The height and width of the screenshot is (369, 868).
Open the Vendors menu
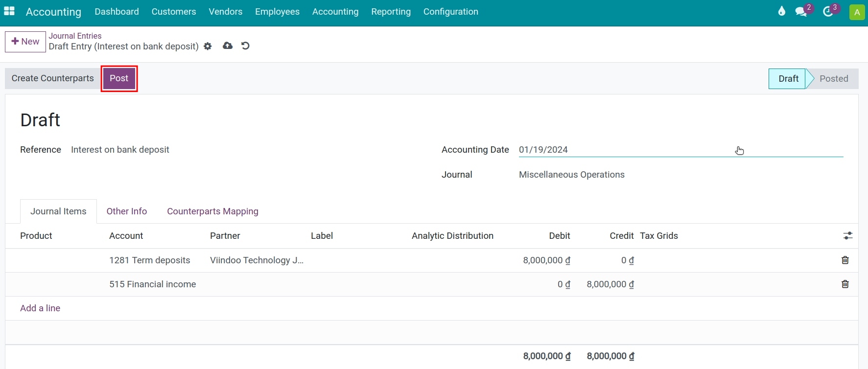tap(226, 12)
